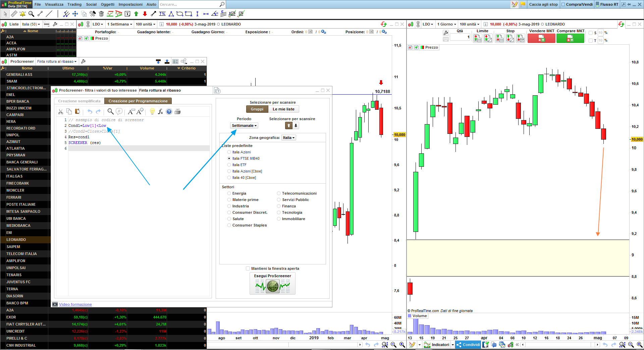This screenshot has width=644, height=350.
Task: Click the Volume color swatch in daily chart
Action: pos(410,316)
